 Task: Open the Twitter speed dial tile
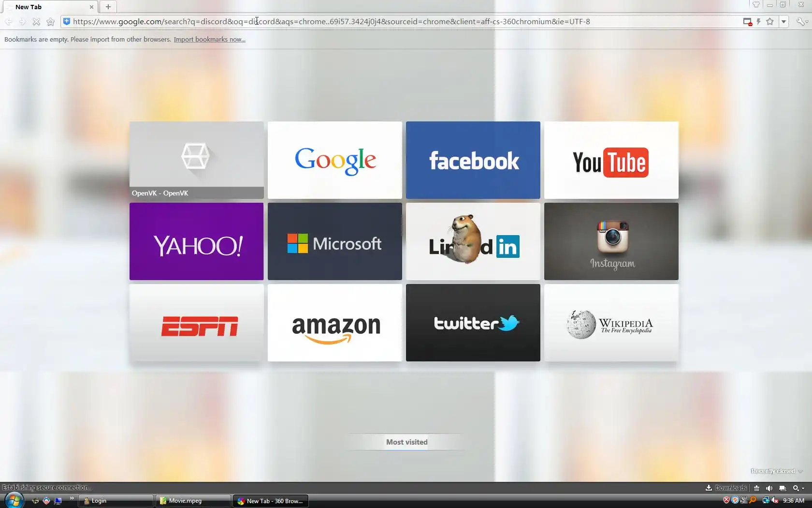pos(473,323)
